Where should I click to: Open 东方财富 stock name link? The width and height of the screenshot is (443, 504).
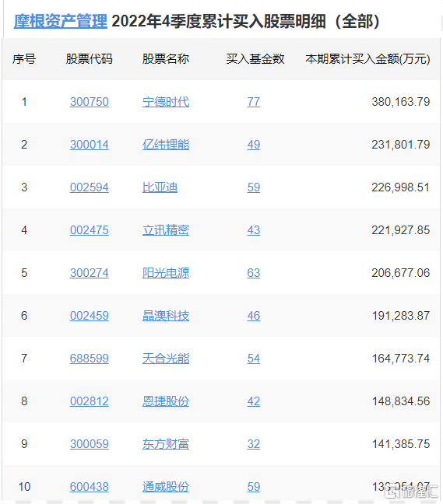(x=166, y=444)
